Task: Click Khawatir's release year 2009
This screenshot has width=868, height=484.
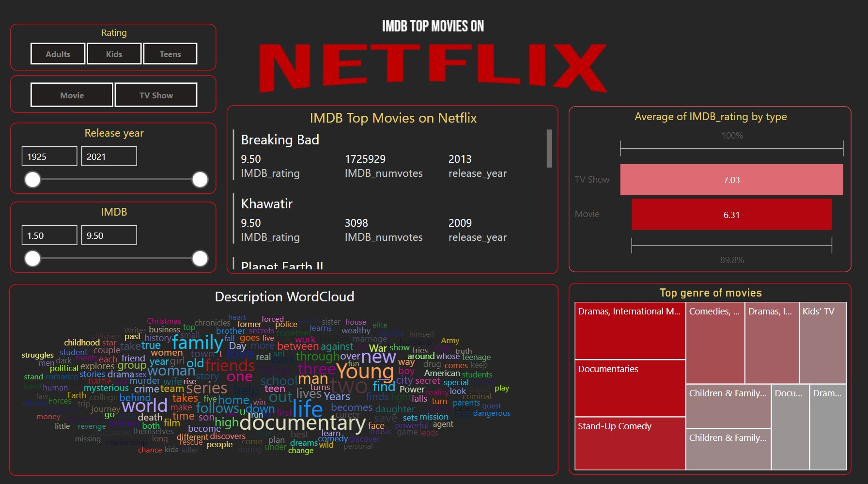Action: click(460, 223)
